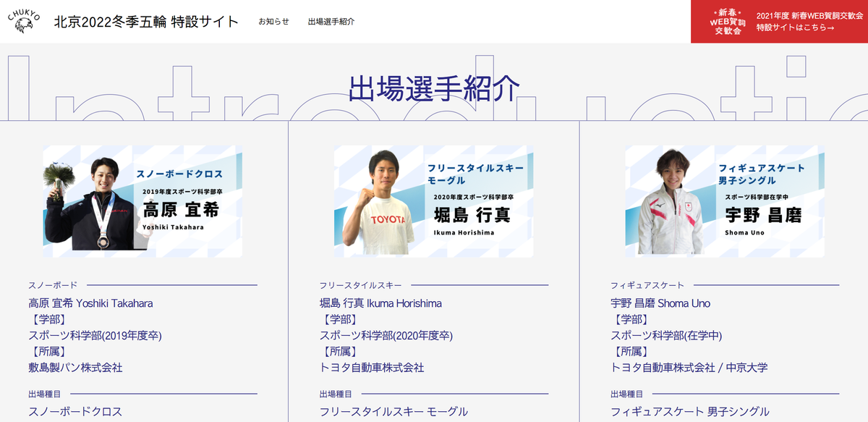Open 特設サイトはこちら→ link
Screen dimensions: 868x422
pos(795,28)
